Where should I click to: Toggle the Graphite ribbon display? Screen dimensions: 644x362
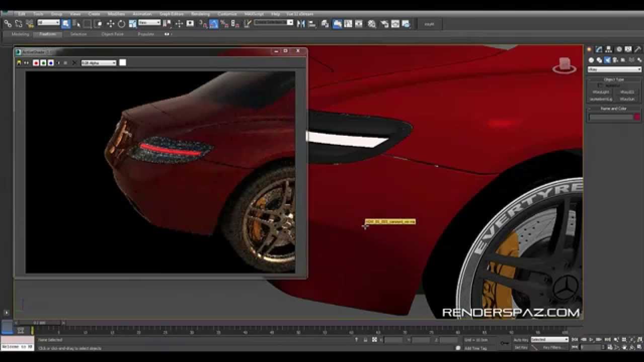click(x=337, y=23)
